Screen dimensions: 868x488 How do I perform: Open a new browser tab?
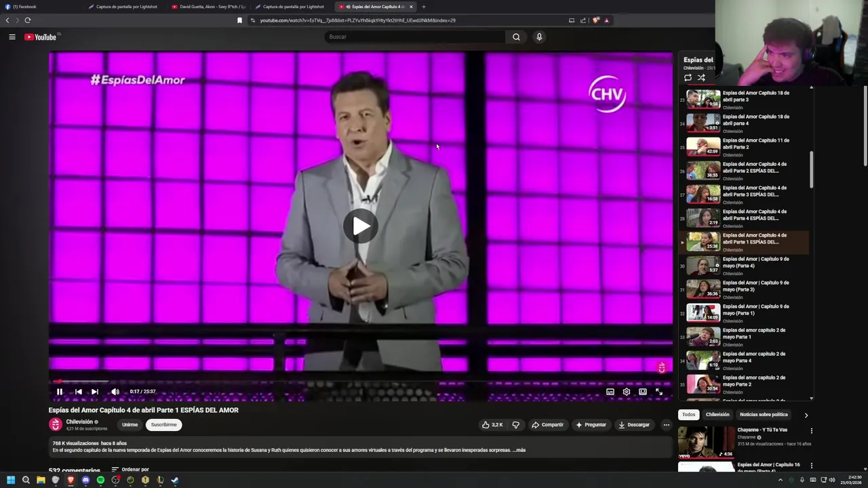click(x=424, y=7)
